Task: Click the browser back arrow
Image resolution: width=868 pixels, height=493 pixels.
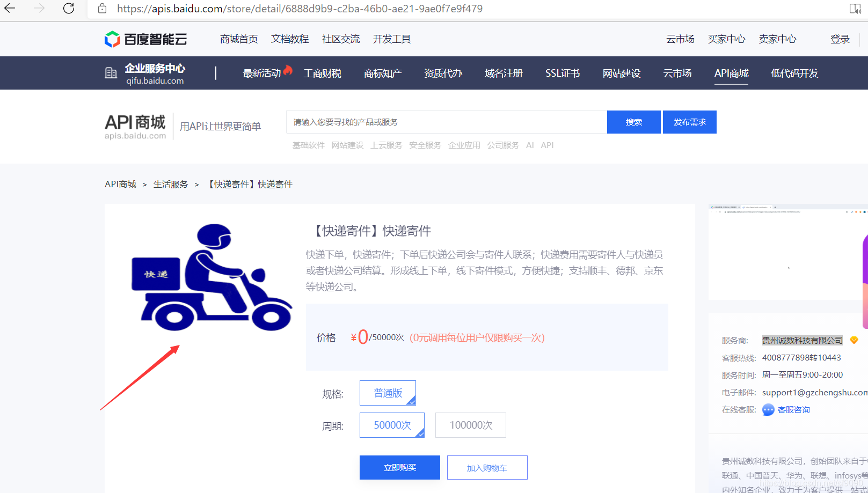Action: pyautogui.click(x=10, y=9)
